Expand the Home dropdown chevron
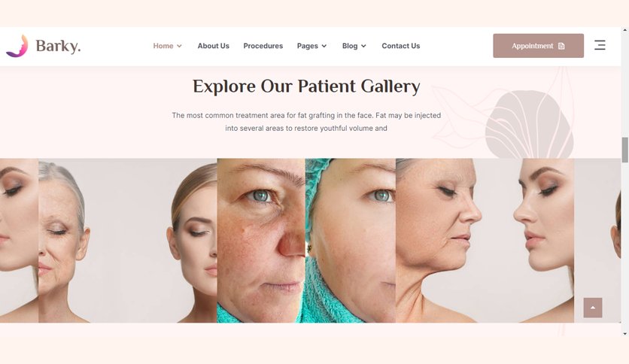Screen dimensions: 629x364 click(179, 46)
